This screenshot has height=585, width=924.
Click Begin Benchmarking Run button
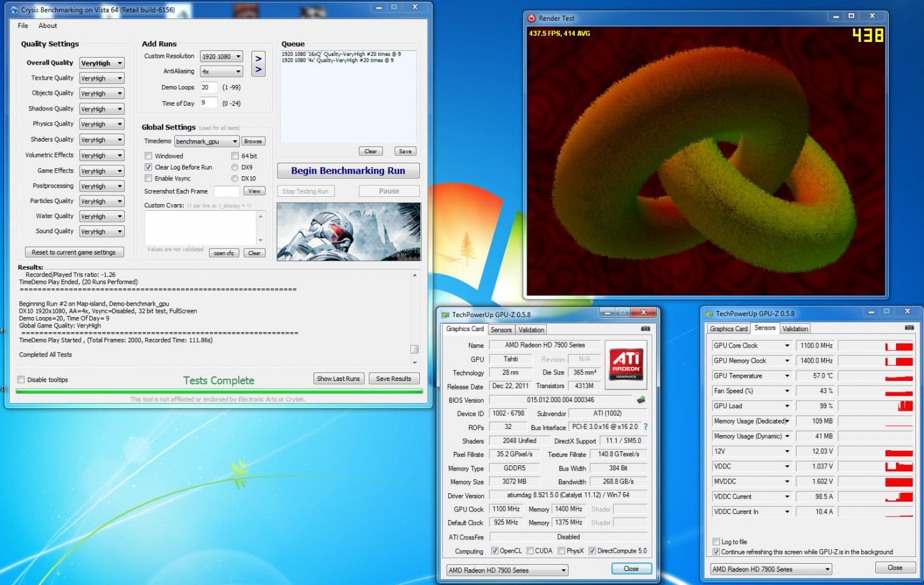click(348, 171)
